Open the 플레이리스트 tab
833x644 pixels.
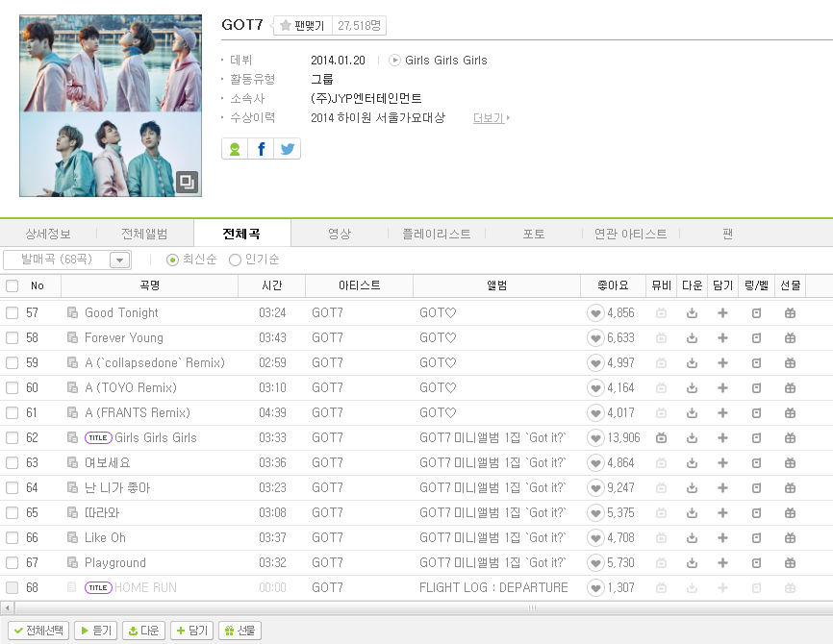436,234
